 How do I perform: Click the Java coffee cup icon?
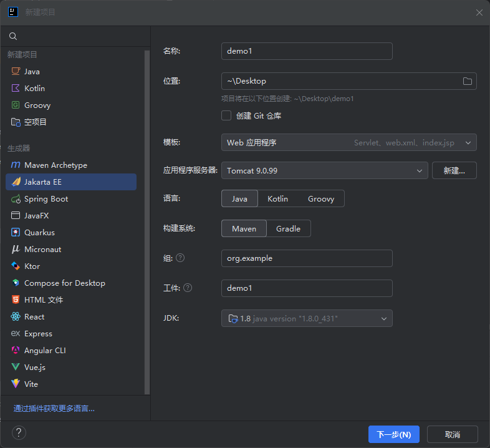point(16,71)
